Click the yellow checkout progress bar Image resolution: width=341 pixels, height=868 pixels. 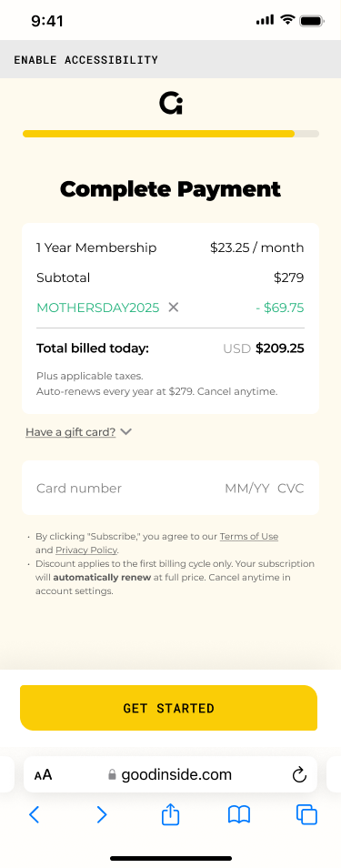[171, 134]
